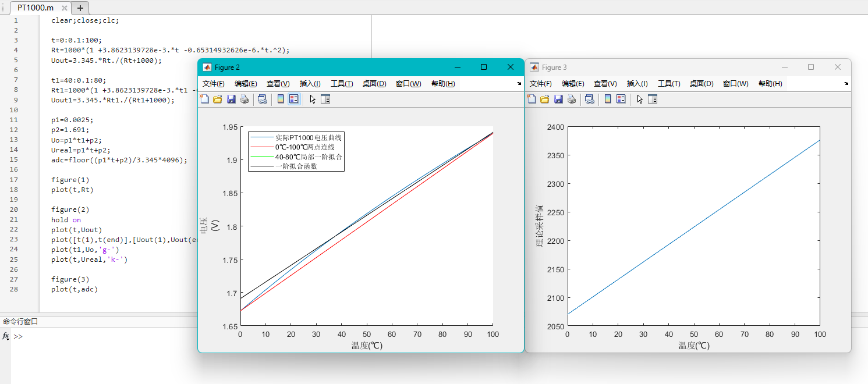Insert Colorbar in Figure 3
868x384 pixels.
(x=608, y=99)
